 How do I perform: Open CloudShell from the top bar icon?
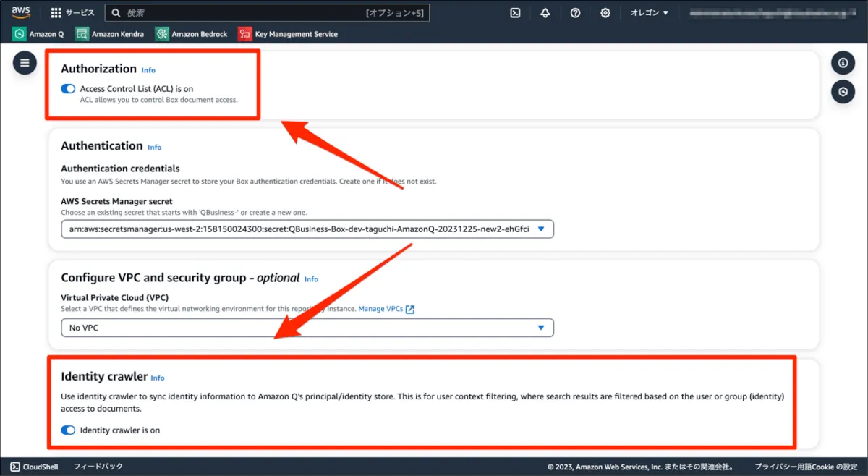click(515, 13)
